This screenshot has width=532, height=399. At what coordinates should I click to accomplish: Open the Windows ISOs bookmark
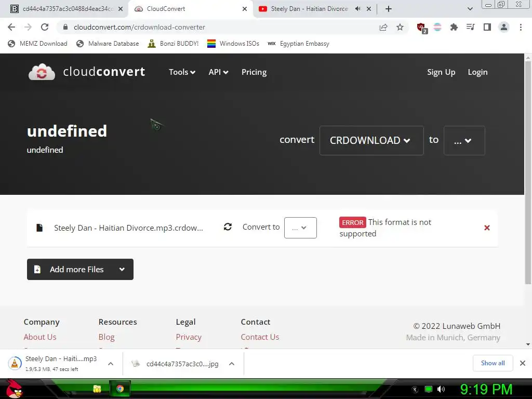[233, 44]
